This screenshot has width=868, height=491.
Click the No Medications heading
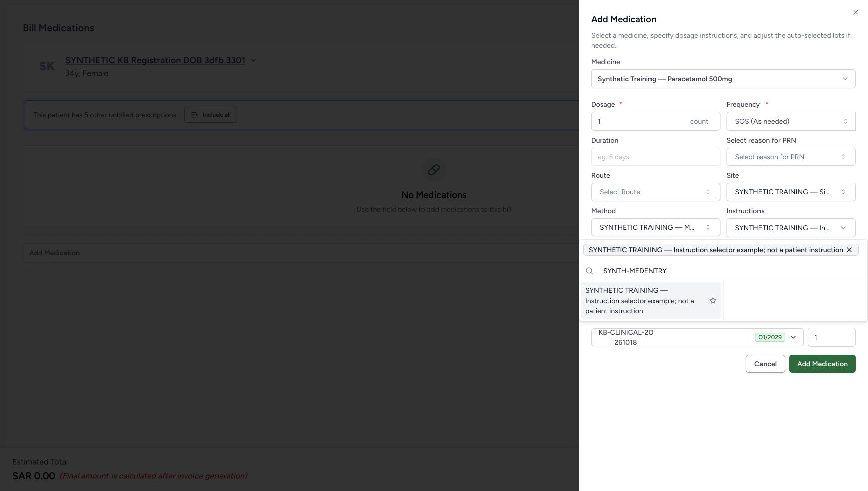pos(434,195)
